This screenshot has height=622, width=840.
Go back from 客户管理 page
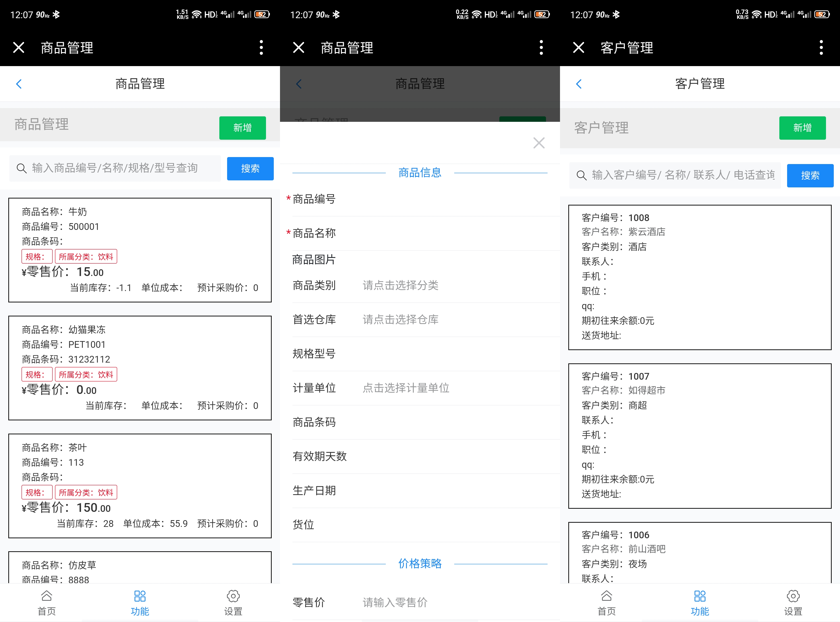click(x=579, y=84)
